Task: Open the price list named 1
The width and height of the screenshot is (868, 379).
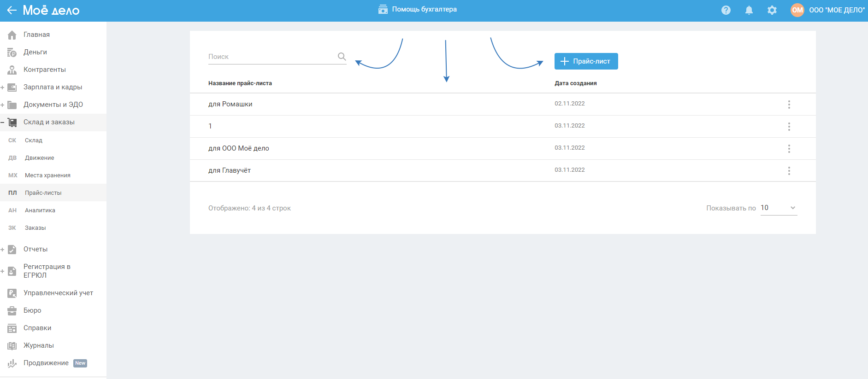Action: click(x=210, y=126)
